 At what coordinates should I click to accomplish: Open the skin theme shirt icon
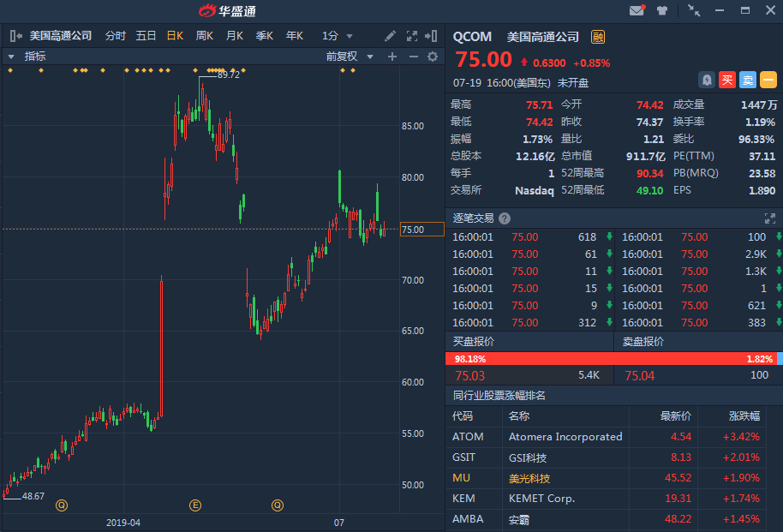[662, 10]
